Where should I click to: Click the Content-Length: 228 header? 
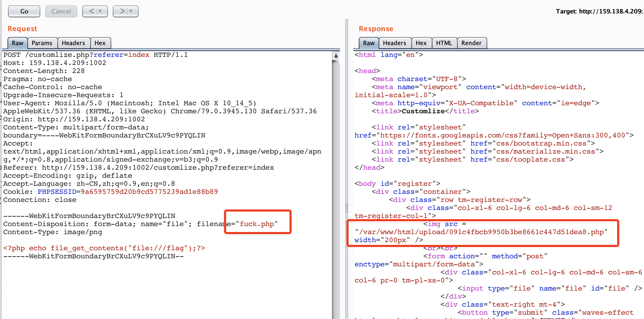coord(44,71)
